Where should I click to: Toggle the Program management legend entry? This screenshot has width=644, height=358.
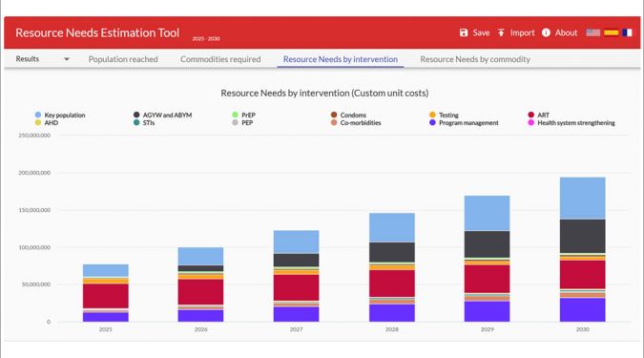click(x=464, y=123)
